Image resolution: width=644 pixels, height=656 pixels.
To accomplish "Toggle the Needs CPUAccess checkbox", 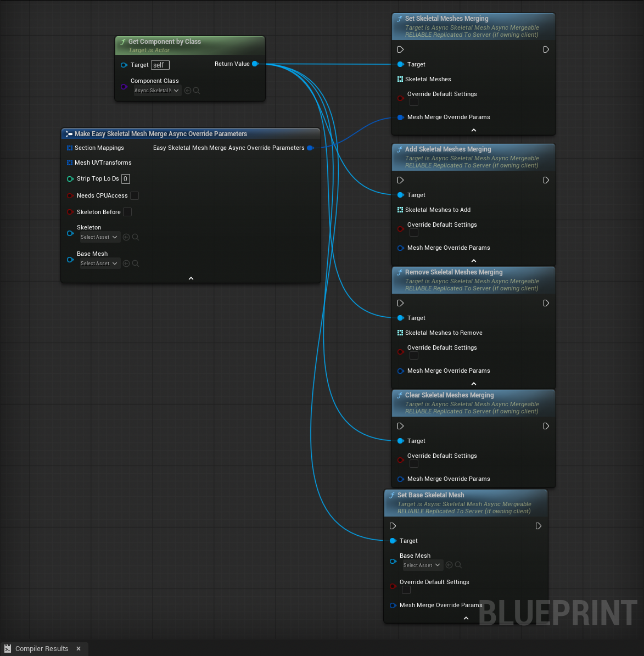I will pyautogui.click(x=135, y=195).
